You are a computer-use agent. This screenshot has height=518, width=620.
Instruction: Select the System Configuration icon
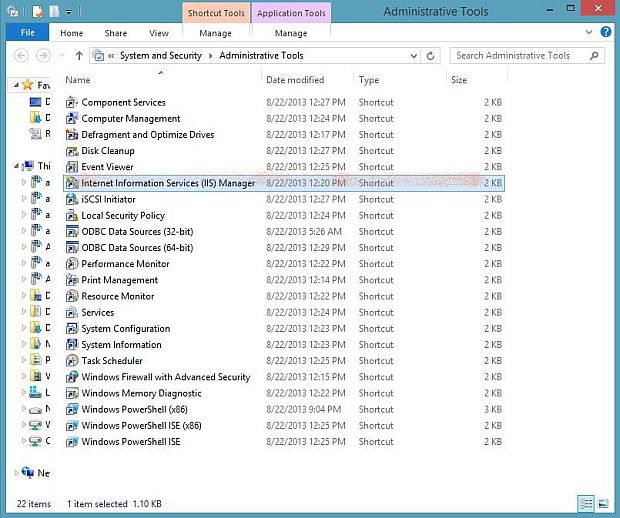[x=72, y=329]
